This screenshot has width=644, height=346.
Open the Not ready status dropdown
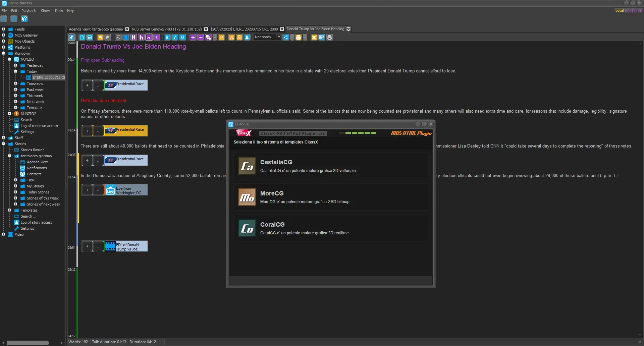pyautogui.click(x=278, y=37)
